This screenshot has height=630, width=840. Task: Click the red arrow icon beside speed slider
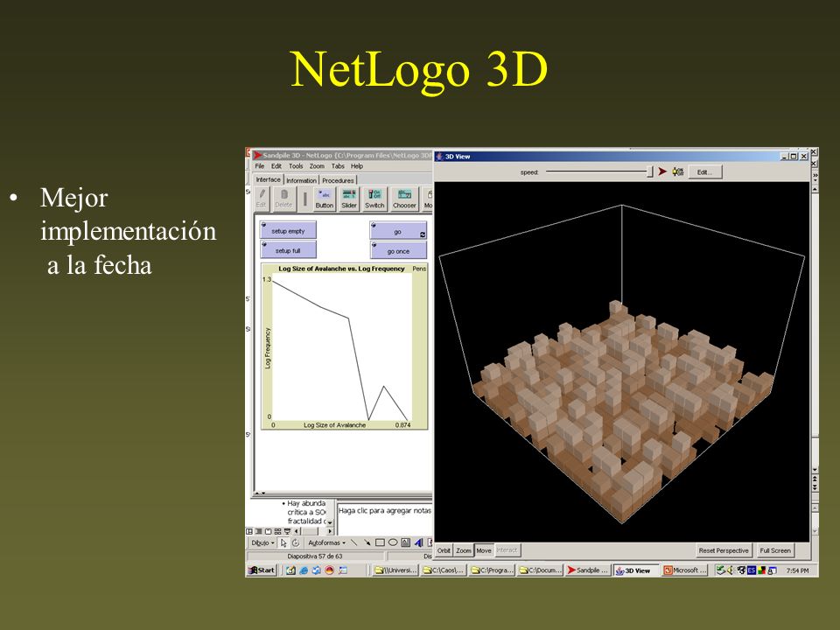[x=662, y=171]
